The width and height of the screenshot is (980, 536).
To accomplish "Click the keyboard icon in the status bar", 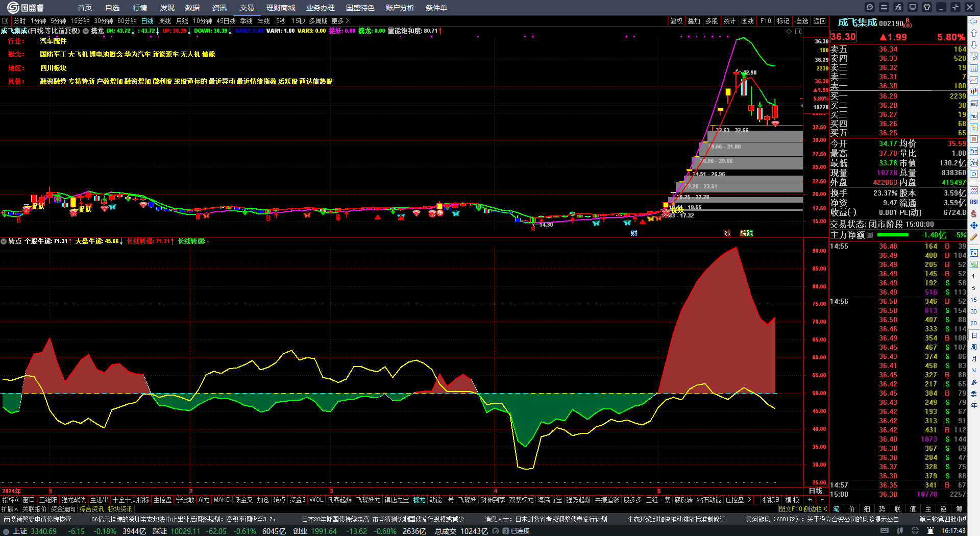I will pyautogui.click(x=885, y=531).
